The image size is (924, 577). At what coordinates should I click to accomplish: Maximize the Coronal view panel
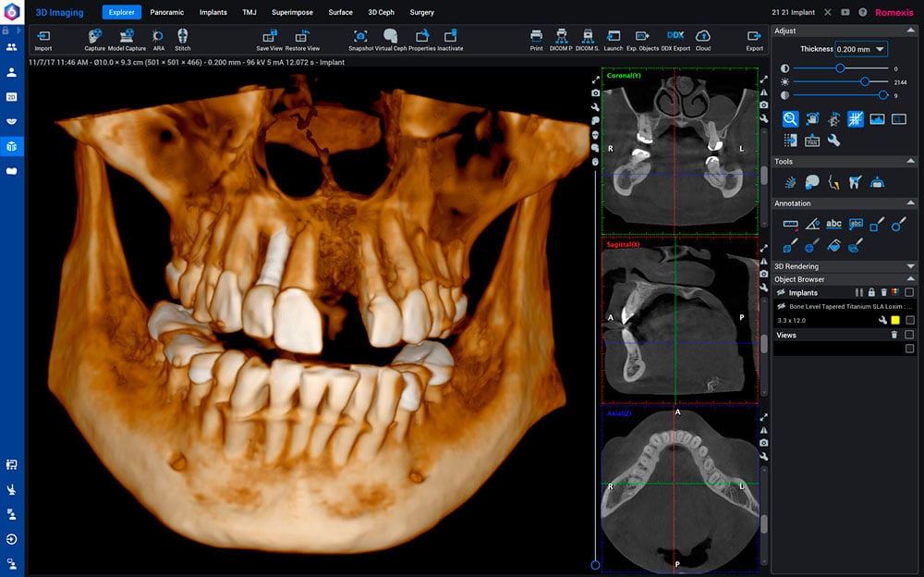point(764,79)
